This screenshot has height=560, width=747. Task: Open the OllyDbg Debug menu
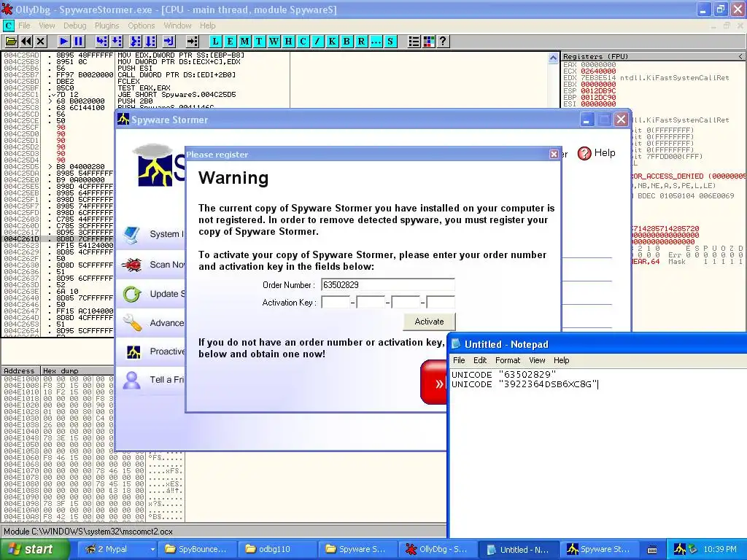pos(75,26)
